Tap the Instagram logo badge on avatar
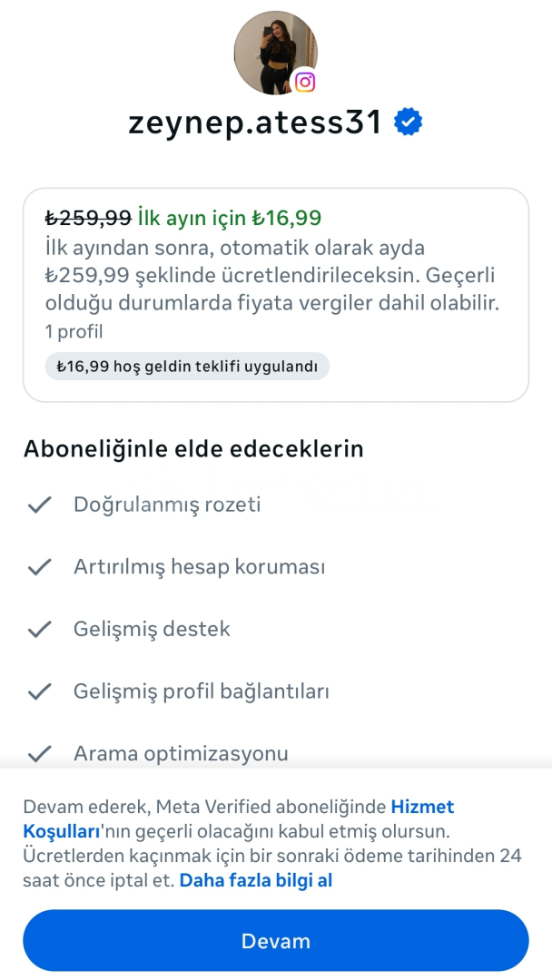Screen dimensions: 552x980 click(305, 82)
